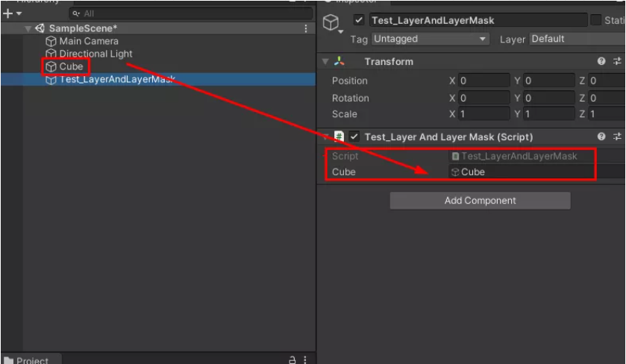Click the Cube object reference field
Screen dimensions: 626x364
(537, 172)
